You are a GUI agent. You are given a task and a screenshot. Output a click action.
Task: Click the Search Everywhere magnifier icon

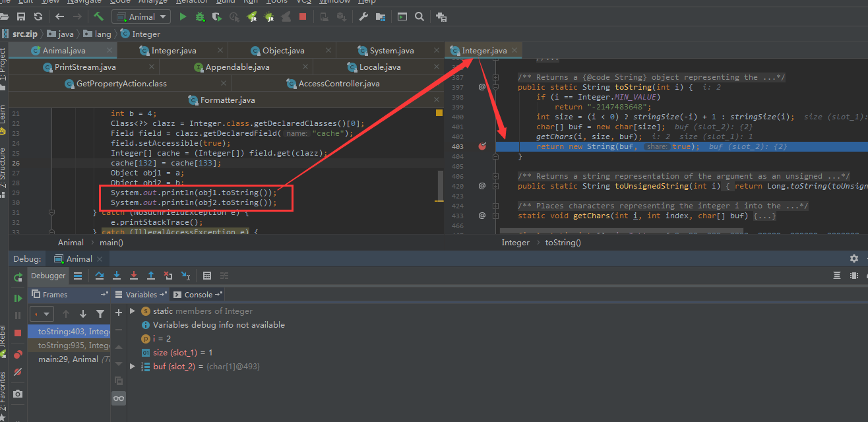419,16
